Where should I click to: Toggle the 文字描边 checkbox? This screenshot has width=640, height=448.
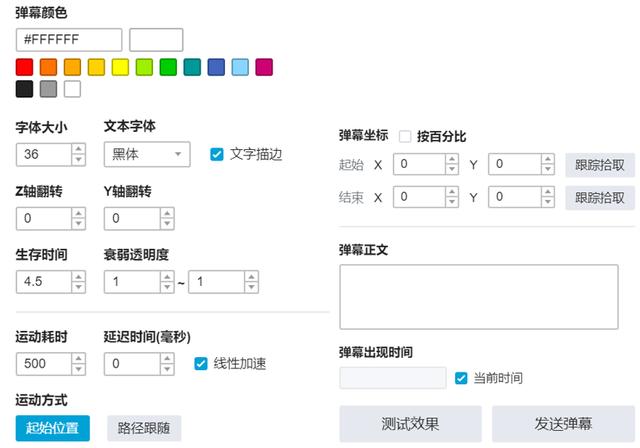click(215, 154)
